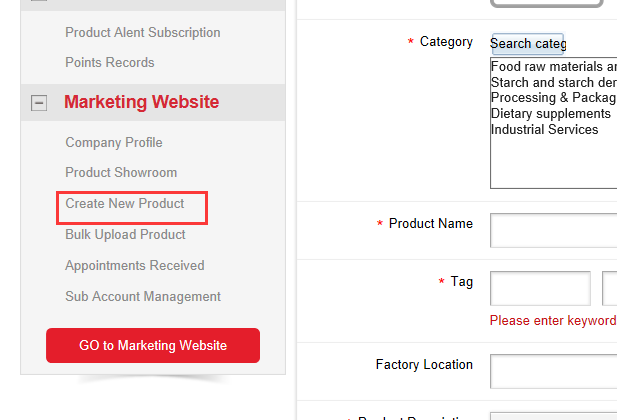Open Sub Account Management
The image size is (617, 420).
(x=143, y=296)
